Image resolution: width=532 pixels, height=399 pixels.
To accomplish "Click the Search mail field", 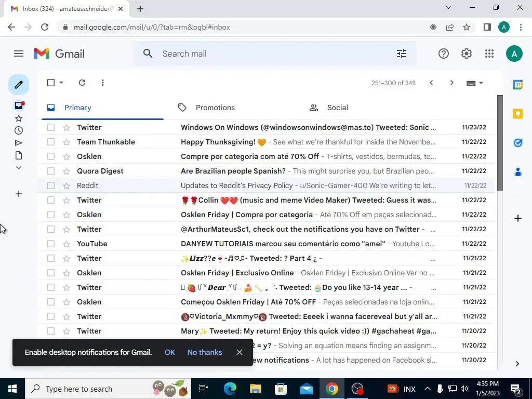I will [x=275, y=54].
